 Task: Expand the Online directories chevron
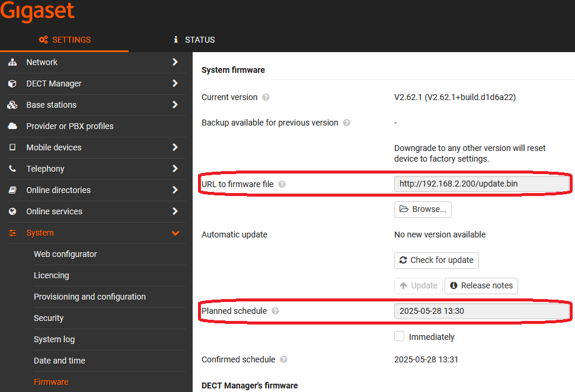point(175,189)
